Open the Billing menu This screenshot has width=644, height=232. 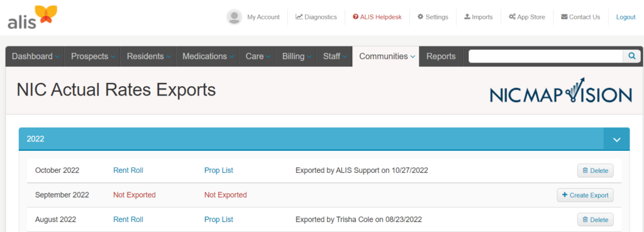point(296,56)
